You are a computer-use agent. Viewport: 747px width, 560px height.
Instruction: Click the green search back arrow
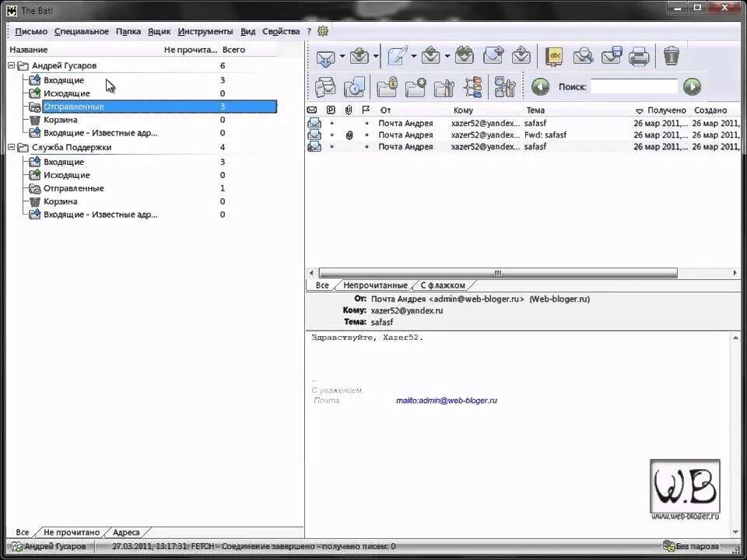(x=540, y=87)
